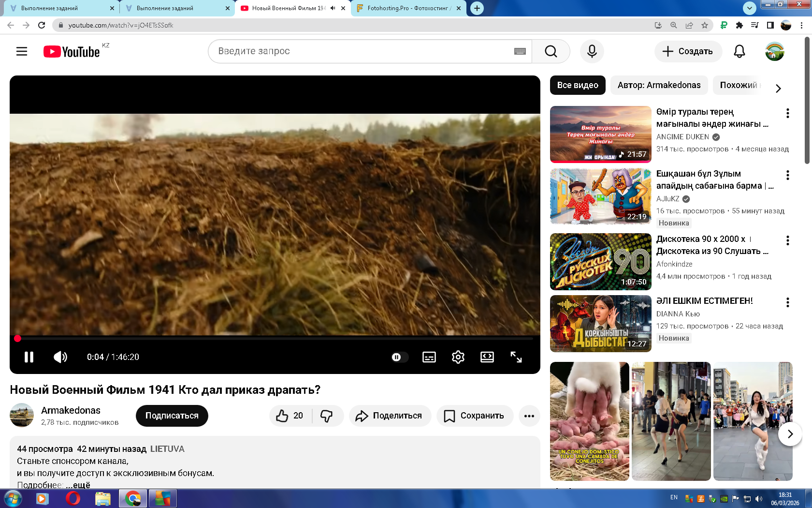
Task: Open the file explorer from the taskbar
Action: click(x=103, y=498)
